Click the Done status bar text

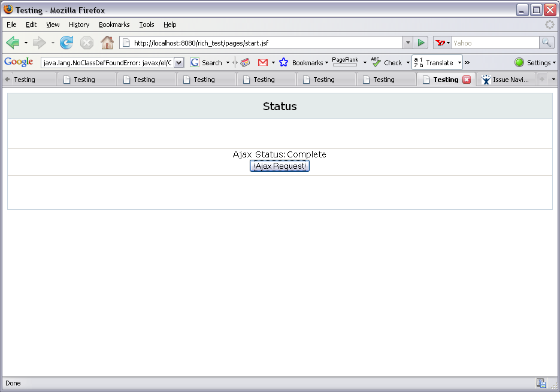(x=13, y=383)
